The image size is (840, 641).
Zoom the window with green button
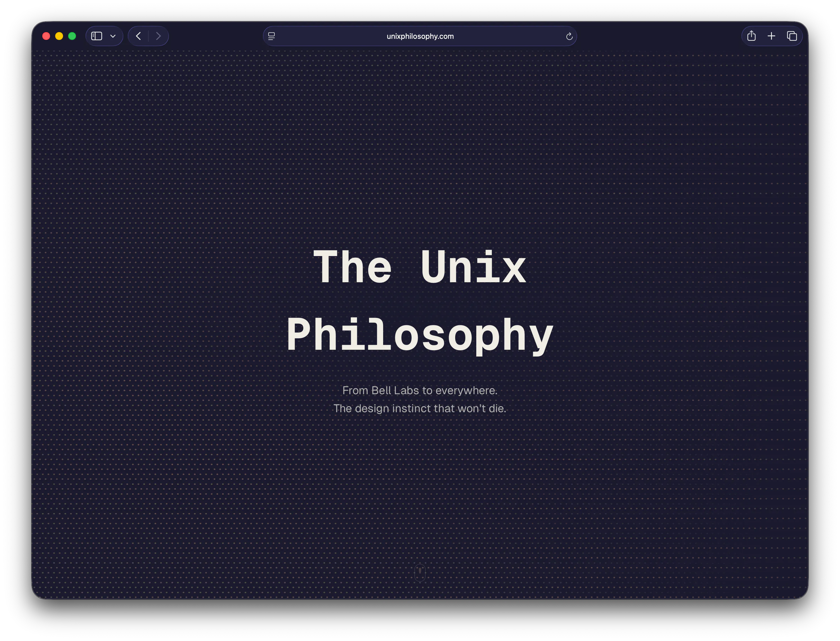[x=72, y=36]
